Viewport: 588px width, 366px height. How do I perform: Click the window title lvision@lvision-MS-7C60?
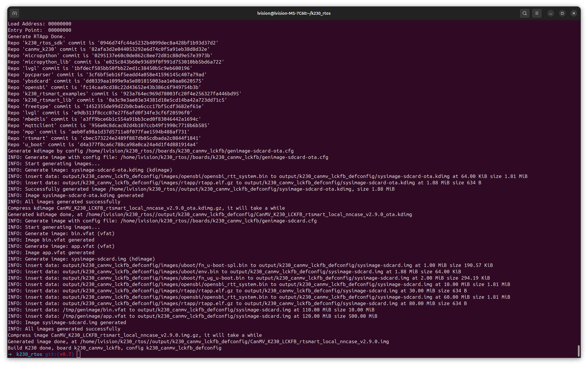tap(294, 13)
